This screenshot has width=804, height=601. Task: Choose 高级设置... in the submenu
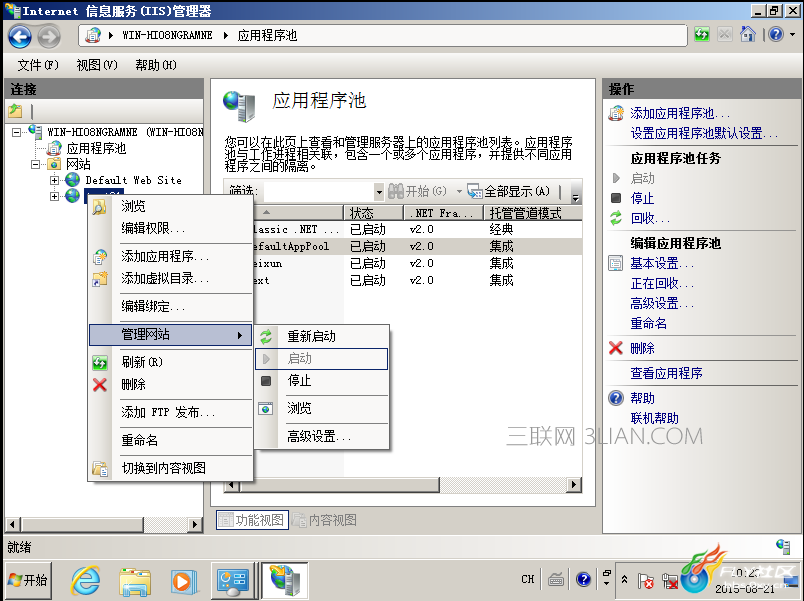(x=321, y=437)
